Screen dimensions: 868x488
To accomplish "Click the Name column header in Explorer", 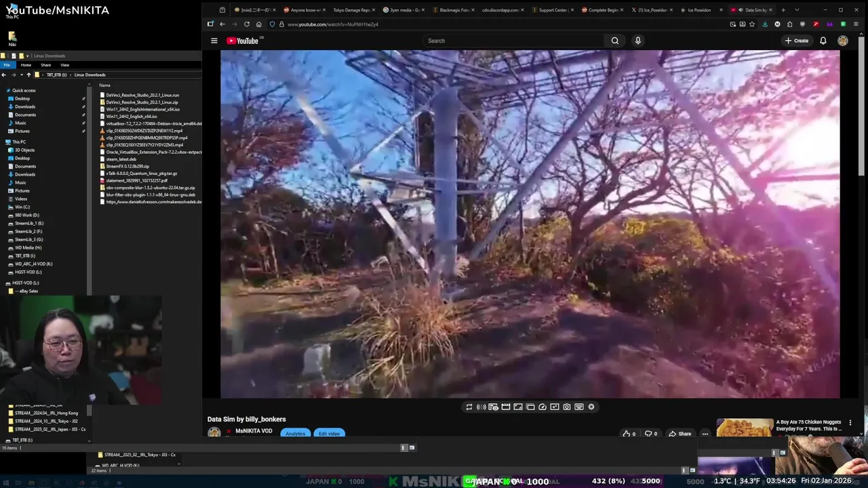I will (x=104, y=85).
